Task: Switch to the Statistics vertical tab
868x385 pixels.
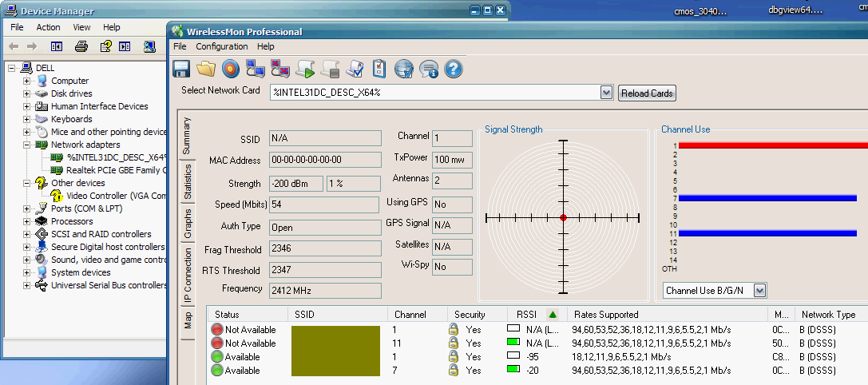Action: coord(187,181)
